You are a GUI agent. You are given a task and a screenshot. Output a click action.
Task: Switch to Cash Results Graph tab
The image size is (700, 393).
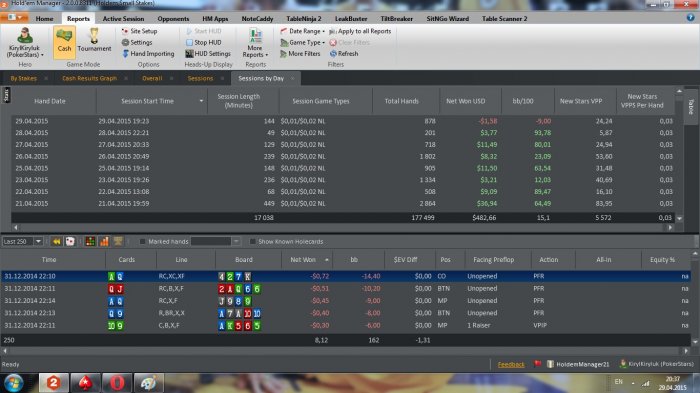pyautogui.click(x=89, y=78)
